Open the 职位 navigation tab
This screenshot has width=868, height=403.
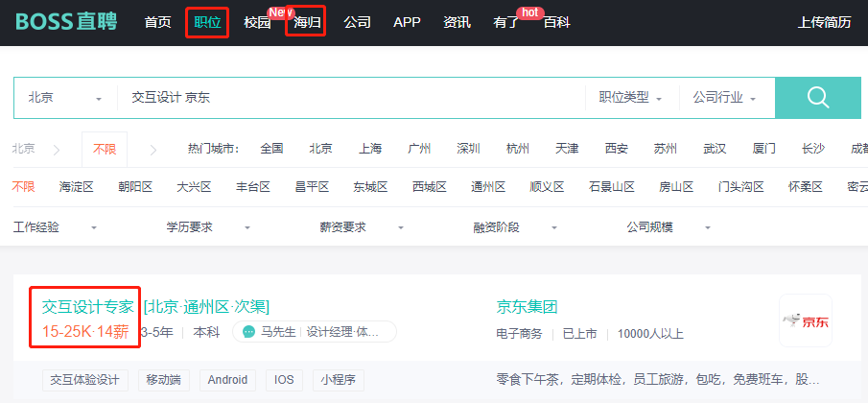(207, 22)
